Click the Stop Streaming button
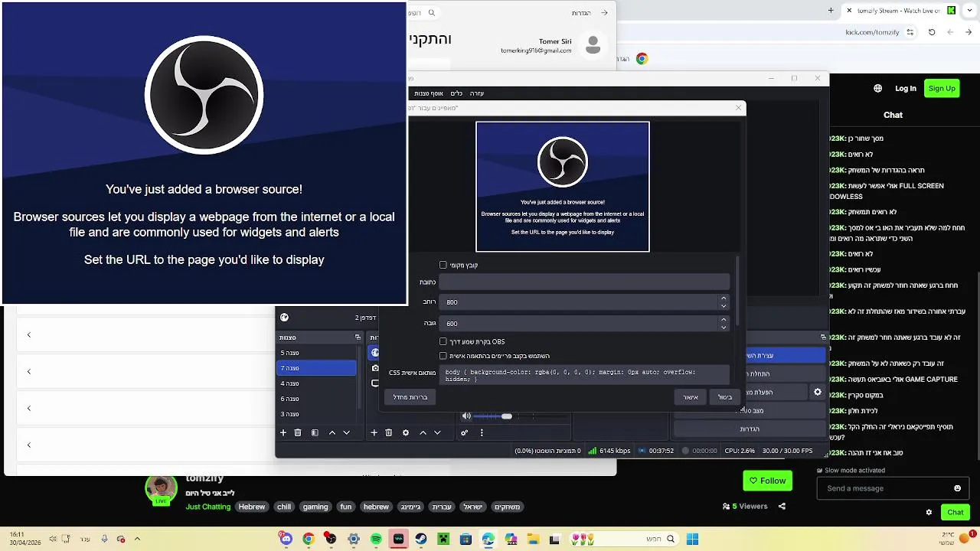Viewport: 980px width, 551px height. [x=786, y=355]
